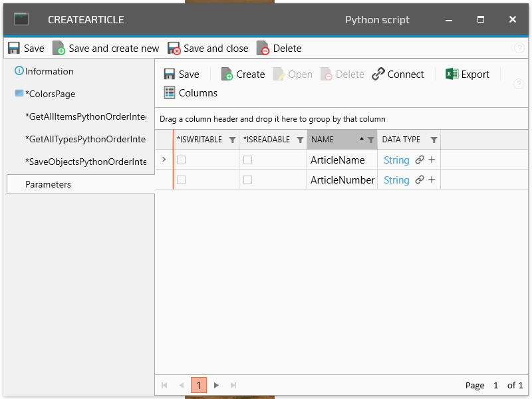This screenshot has height=399, width=532.
Task: Click the Create icon in grid toolbar
Action: [227, 74]
